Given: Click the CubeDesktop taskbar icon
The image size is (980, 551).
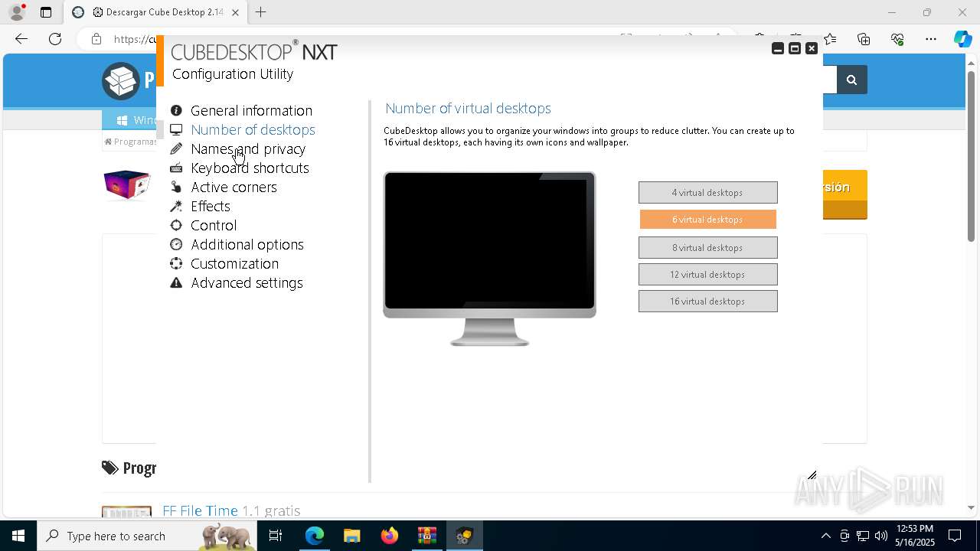Looking at the screenshot, I should point(464,536).
